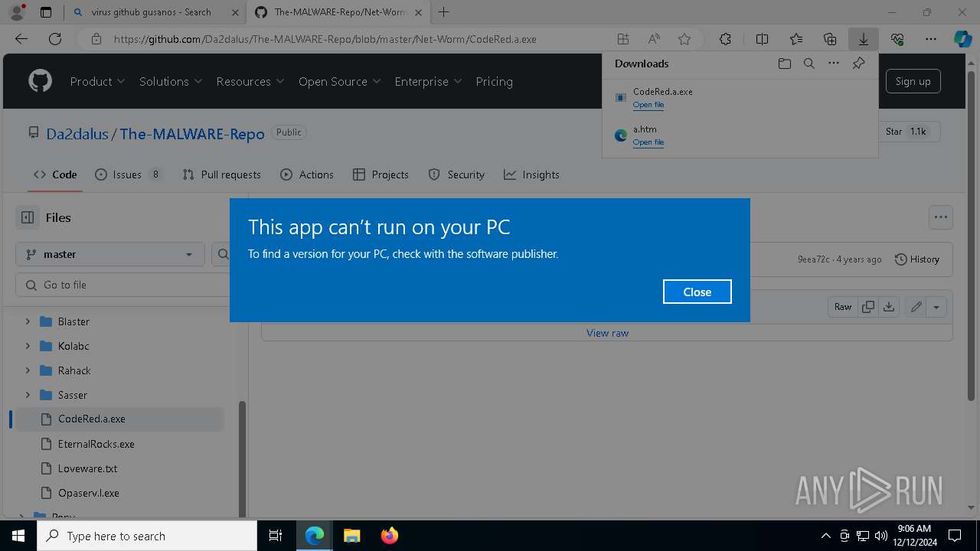Open Edge Settings and more menu
This screenshot has height=551, width=980.
click(931, 39)
